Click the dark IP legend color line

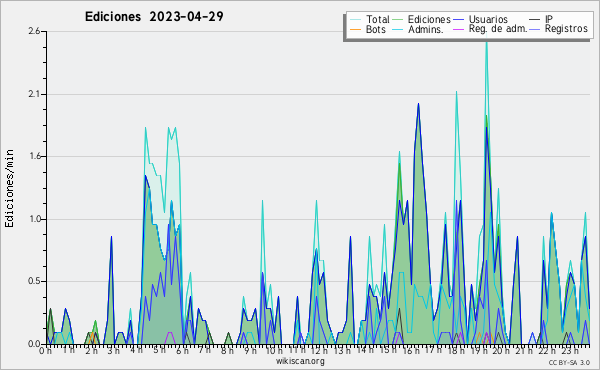[535, 20]
